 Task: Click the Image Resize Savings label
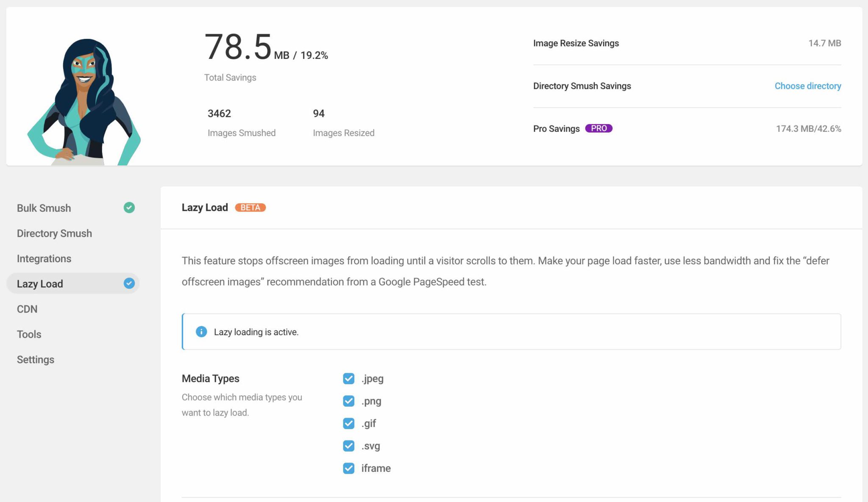576,43
